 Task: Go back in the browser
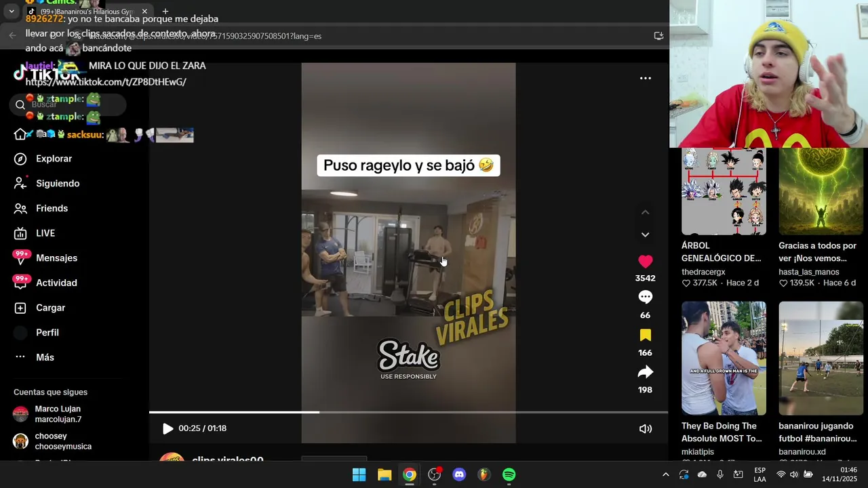pyautogui.click(x=12, y=36)
